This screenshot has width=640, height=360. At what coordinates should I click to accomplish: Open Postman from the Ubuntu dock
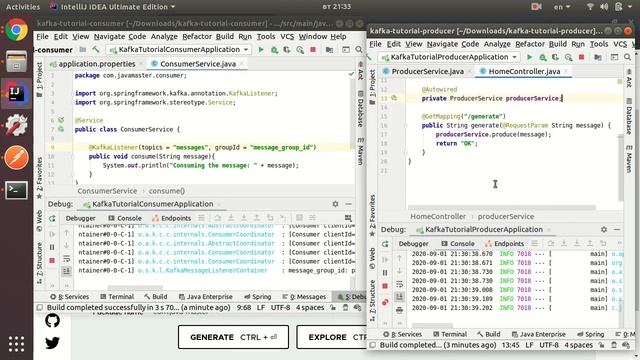[16, 158]
